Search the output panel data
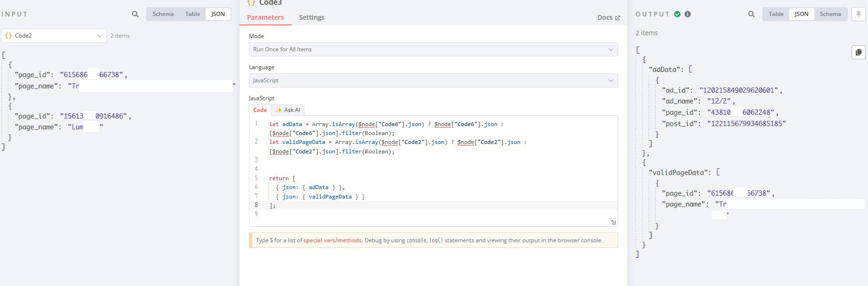868x286 pixels. (752, 14)
